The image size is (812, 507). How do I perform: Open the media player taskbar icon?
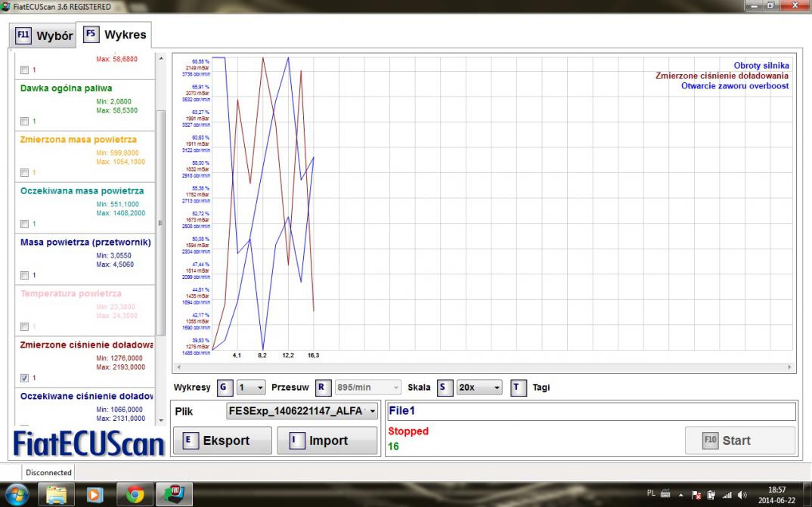(95, 495)
